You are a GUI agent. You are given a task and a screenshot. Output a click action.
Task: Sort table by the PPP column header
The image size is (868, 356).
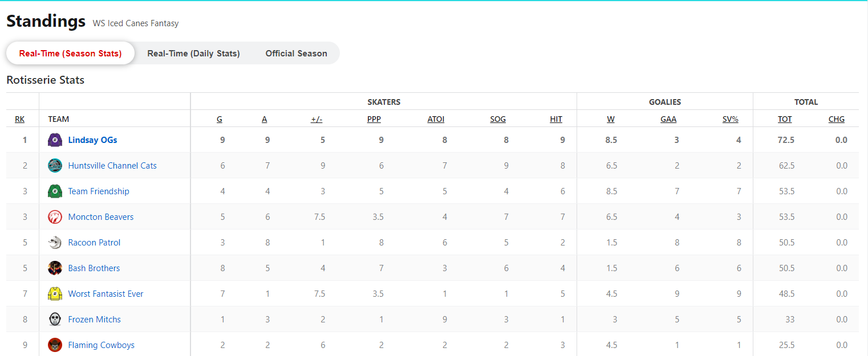(374, 119)
